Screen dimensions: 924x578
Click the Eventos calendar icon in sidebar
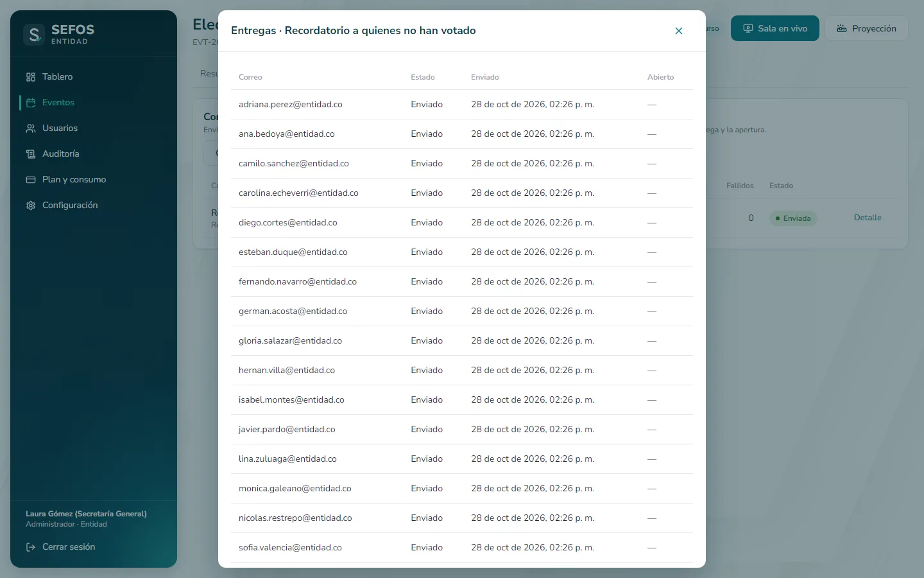31,103
